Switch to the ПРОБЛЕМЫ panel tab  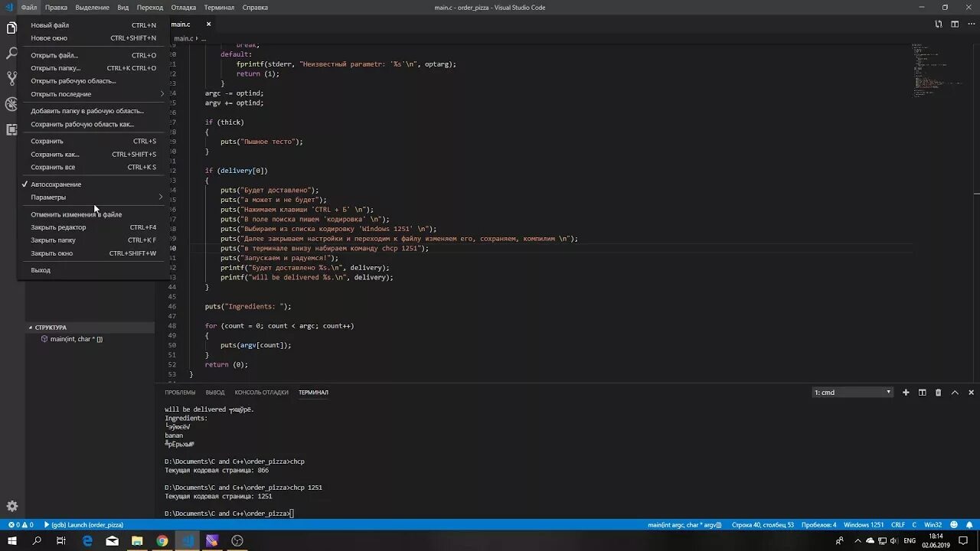[x=180, y=393]
